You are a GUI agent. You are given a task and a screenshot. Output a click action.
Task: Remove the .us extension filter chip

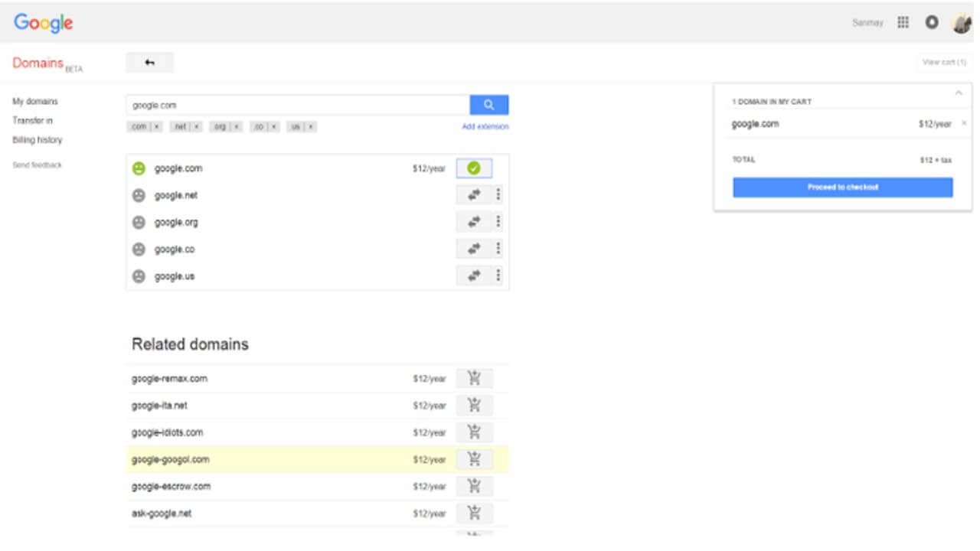311,127
